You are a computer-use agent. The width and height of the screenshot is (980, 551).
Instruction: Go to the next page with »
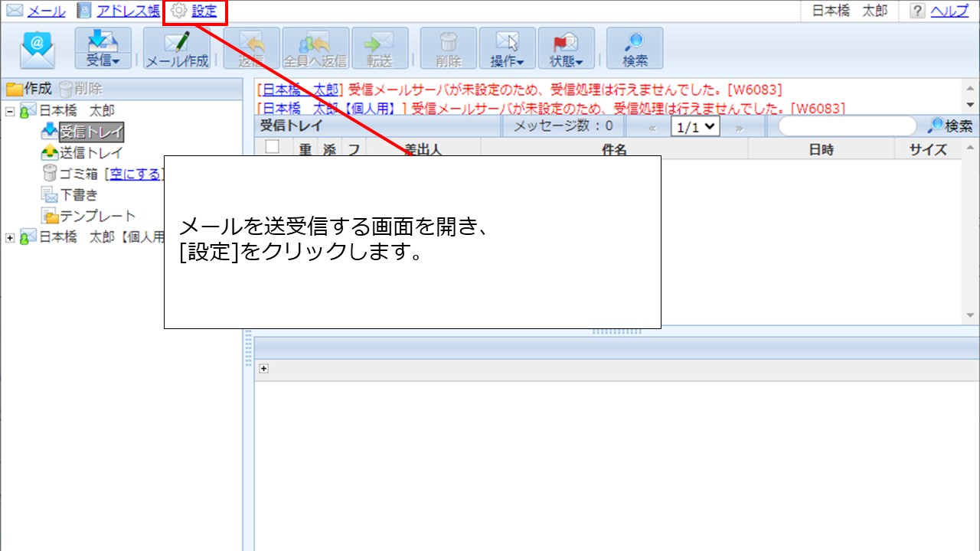pos(739,128)
